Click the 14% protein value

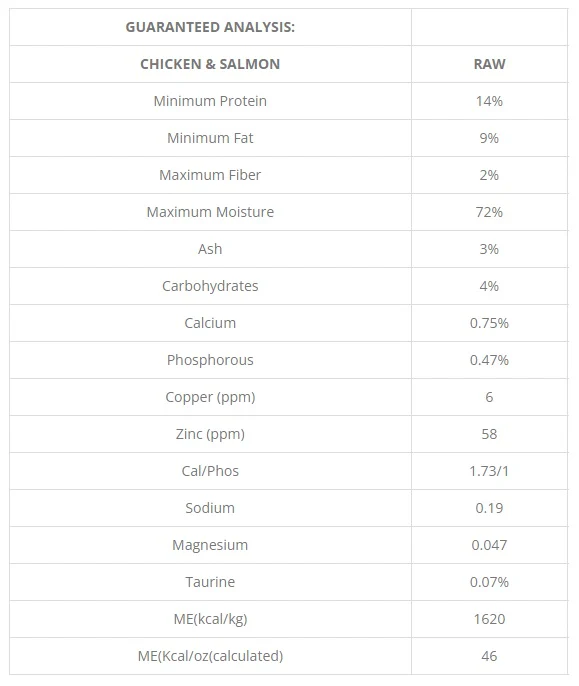click(x=489, y=101)
